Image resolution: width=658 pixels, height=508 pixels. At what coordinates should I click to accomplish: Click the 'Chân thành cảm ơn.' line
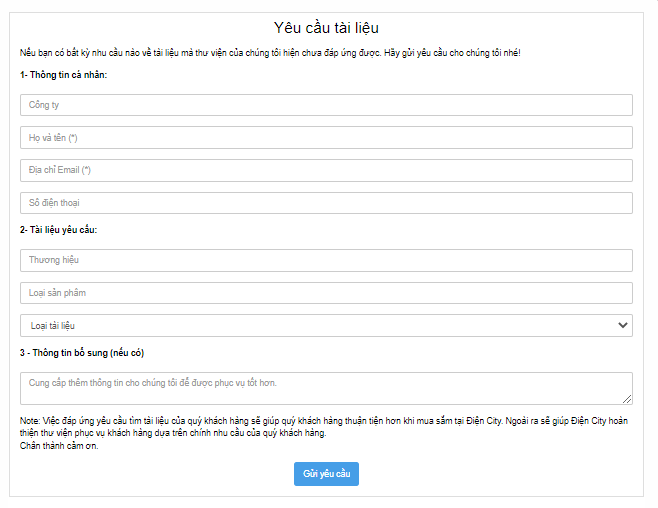(59, 446)
